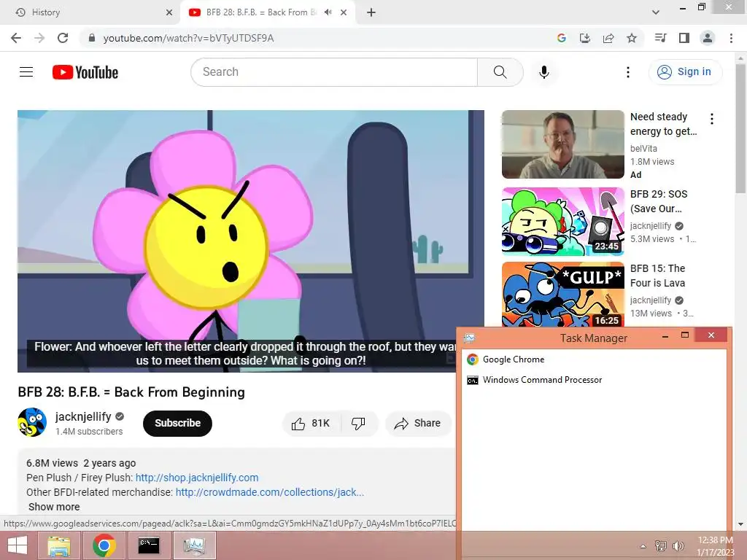This screenshot has height=560, width=747.
Task: Bookmark this page with the star icon
Action: [632, 38]
